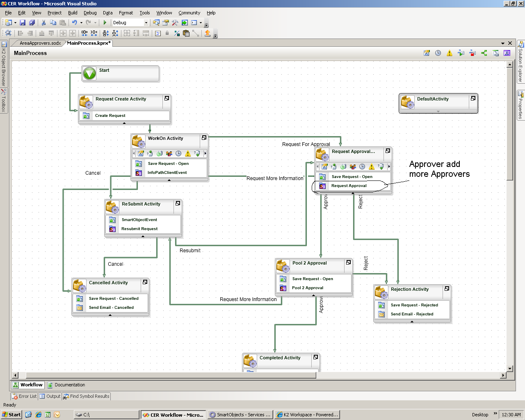
Task: Click the Undo arrow icon
Action: pos(74,23)
